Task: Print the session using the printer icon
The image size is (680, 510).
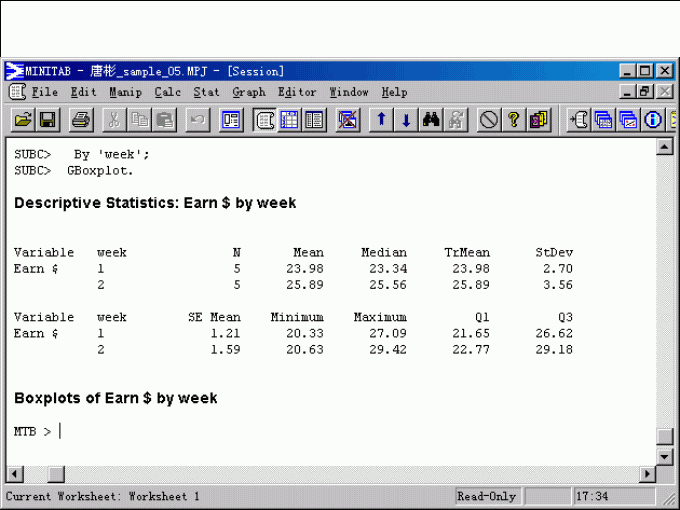Action: point(81,120)
